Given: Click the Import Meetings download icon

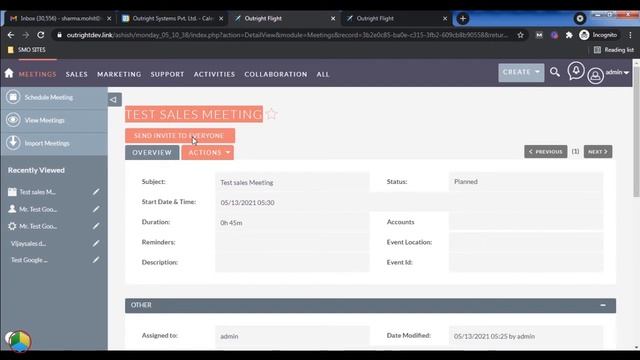Looking at the screenshot, I should (13, 142).
